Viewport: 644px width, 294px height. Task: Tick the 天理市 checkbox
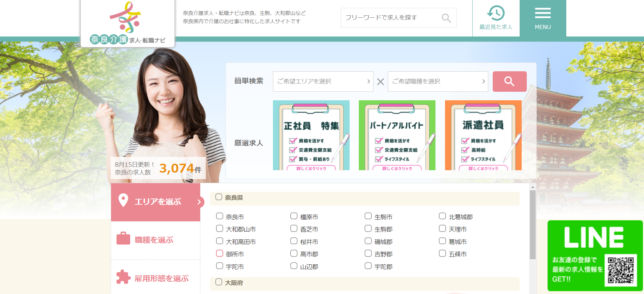click(x=442, y=229)
